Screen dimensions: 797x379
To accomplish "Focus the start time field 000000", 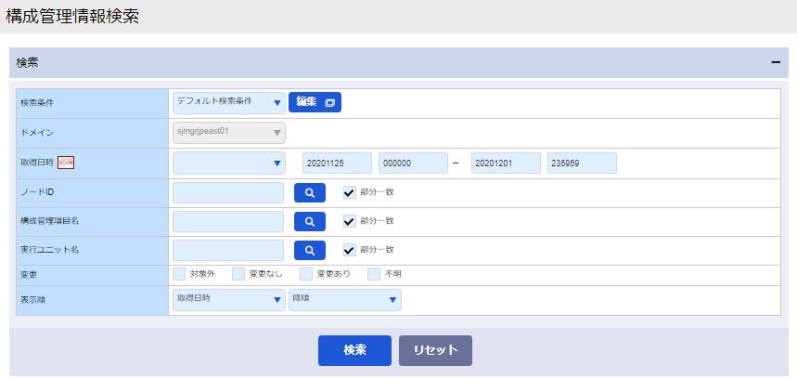I will (413, 163).
